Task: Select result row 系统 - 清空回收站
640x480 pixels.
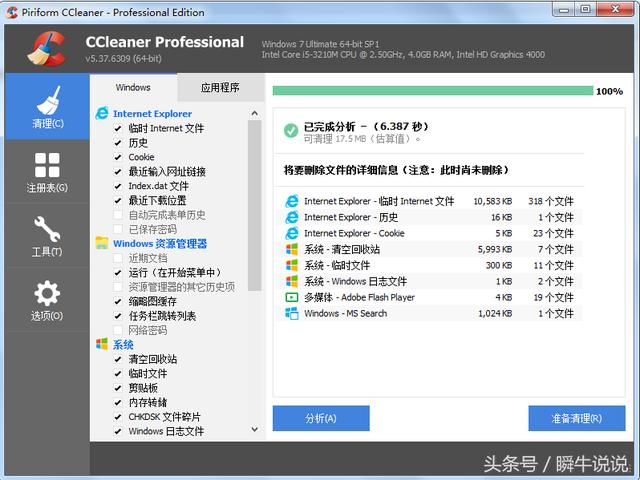Action: [429, 249]
